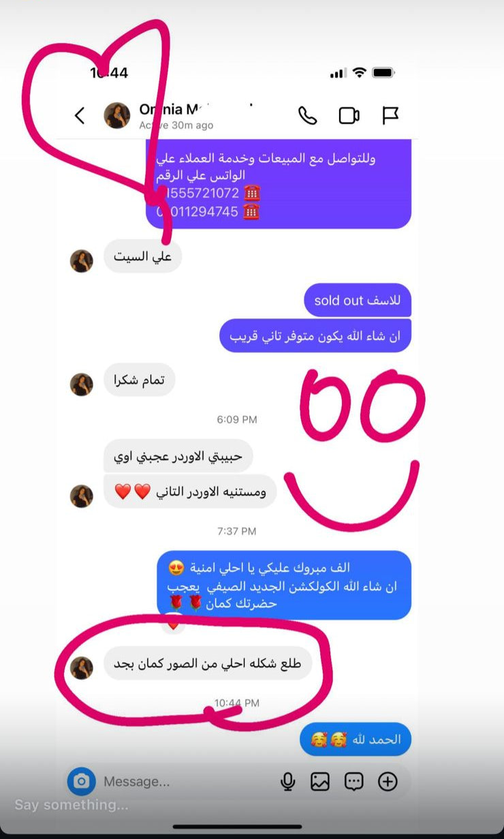Screen dimensions: 504x839
Task: Open the contact's profile picture in header
Action: click(116, 115)
